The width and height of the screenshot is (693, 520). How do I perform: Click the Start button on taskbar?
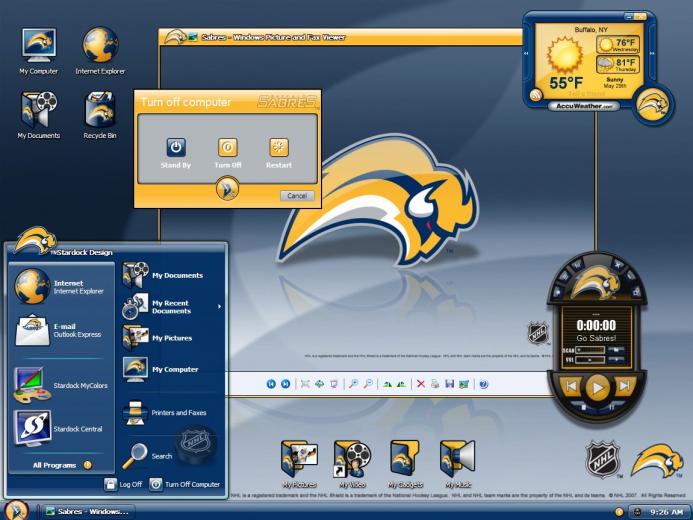pyautogui.click(x=17, y=510)
